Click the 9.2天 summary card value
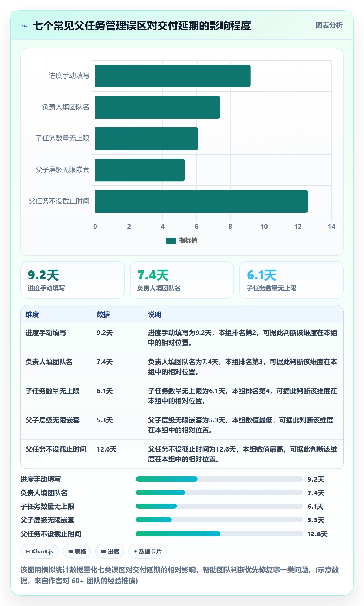Viewport: 364px width, 606px height. (43, 275)
